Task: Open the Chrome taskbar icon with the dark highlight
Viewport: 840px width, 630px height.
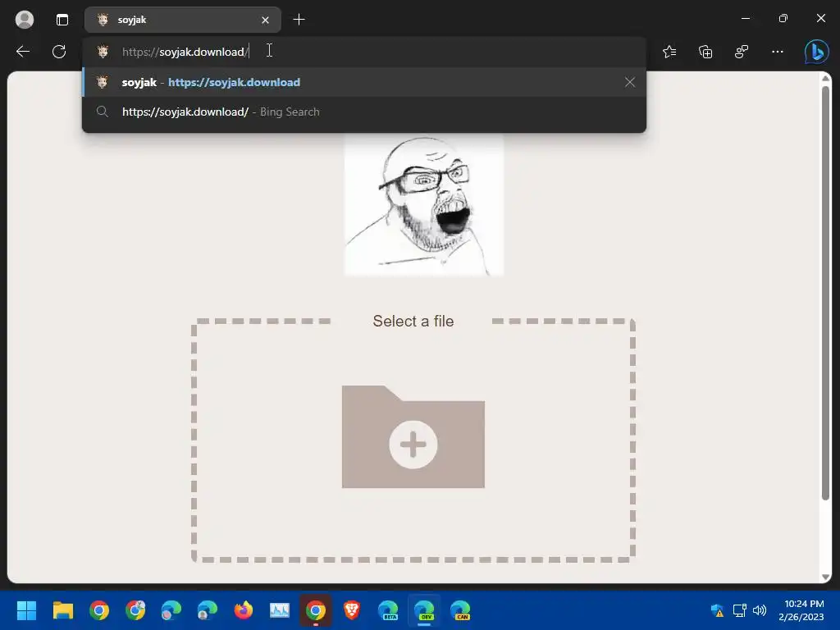Action: [x=316, y=610]
